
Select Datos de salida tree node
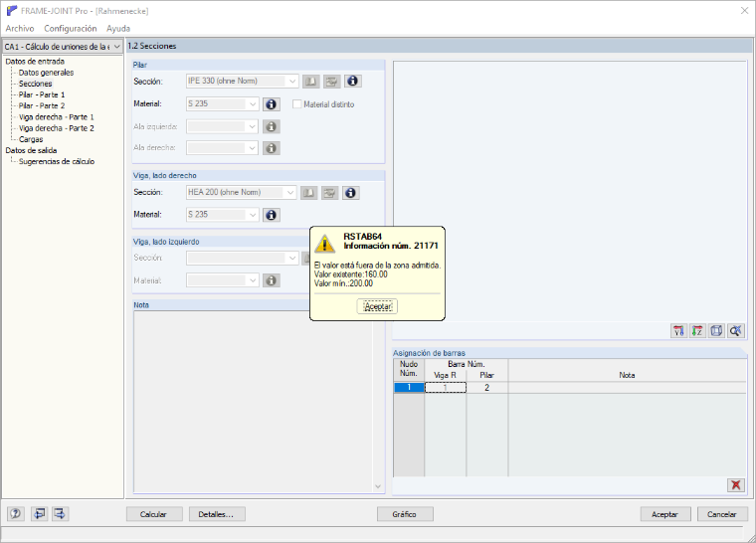tap(32, 150)
